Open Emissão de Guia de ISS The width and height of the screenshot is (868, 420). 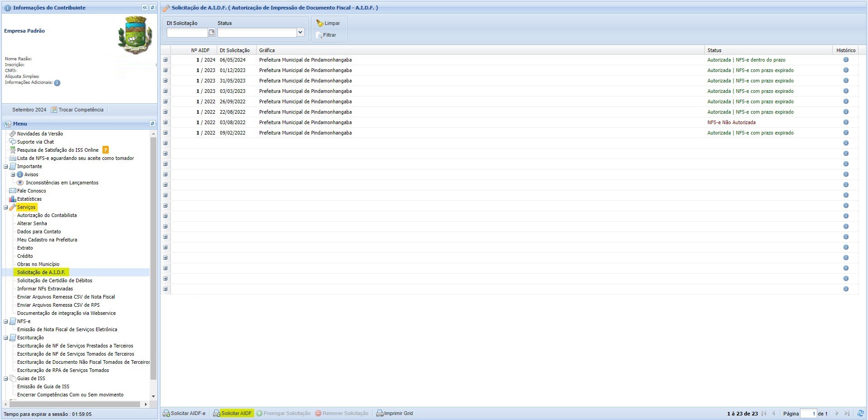click(43, 386)
